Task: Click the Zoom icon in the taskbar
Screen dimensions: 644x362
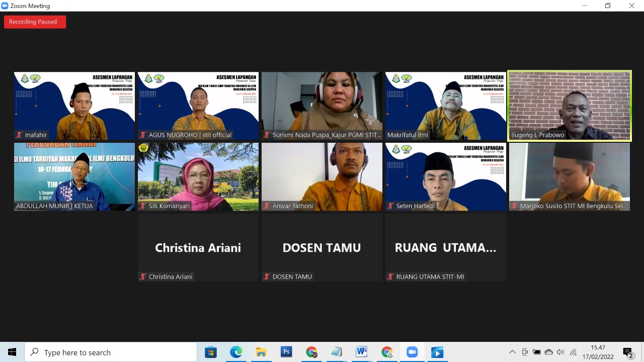Action: [412, 352]
